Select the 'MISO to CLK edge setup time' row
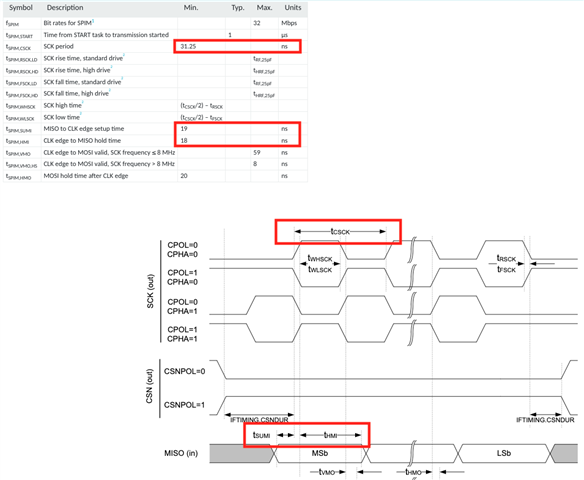Viewport: 584px width, 480px height. point(155,129)
